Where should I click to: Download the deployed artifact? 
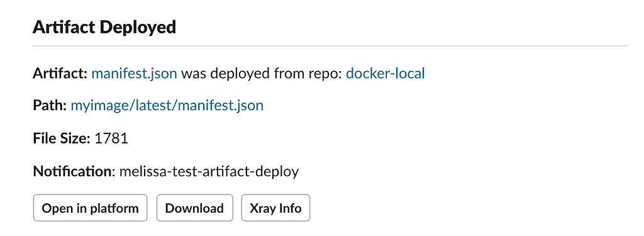(x=195, y=208)
